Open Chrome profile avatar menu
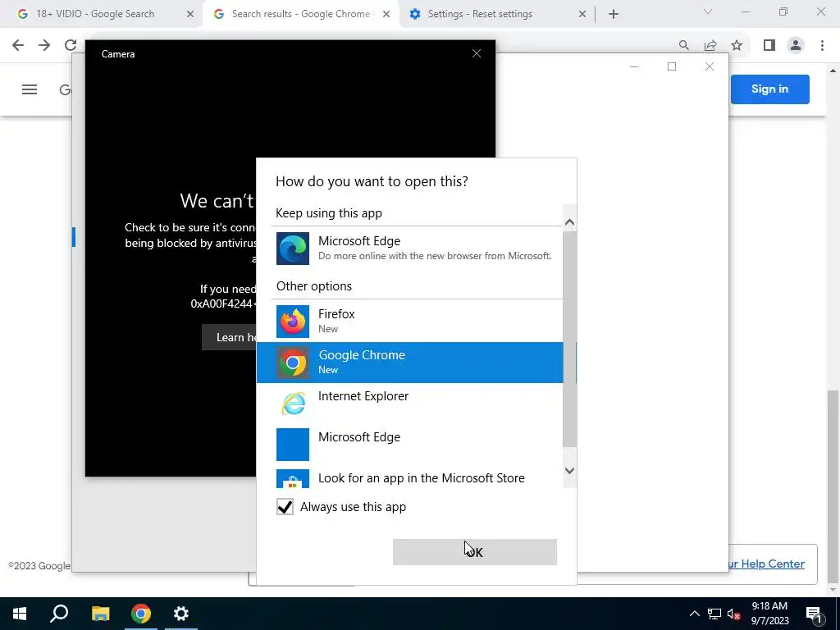 coord(796,46)
